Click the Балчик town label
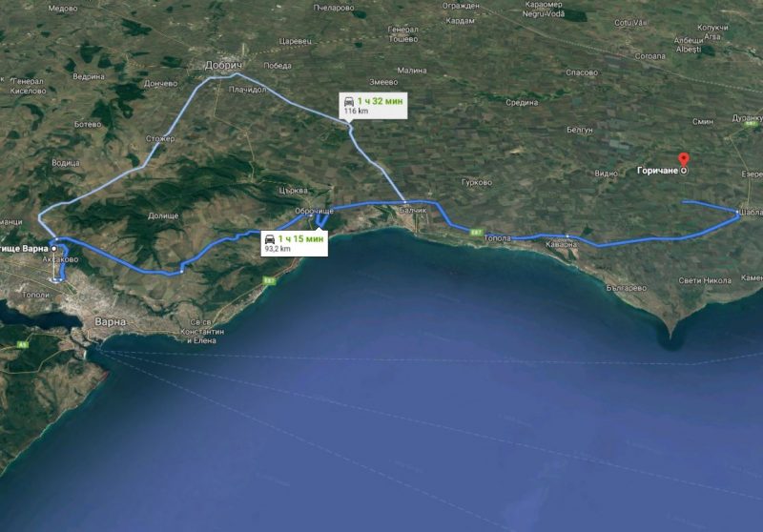 pyautogui.click(x=413, y=211)
